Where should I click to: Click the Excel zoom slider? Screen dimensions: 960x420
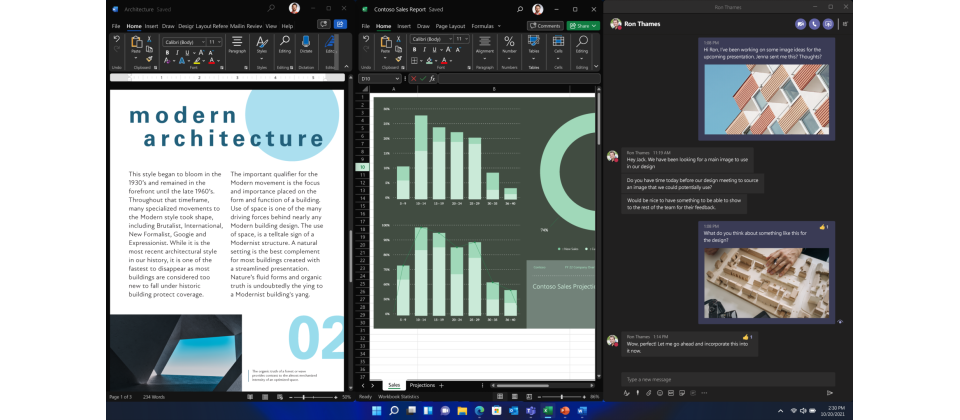[x=562, y=397]
